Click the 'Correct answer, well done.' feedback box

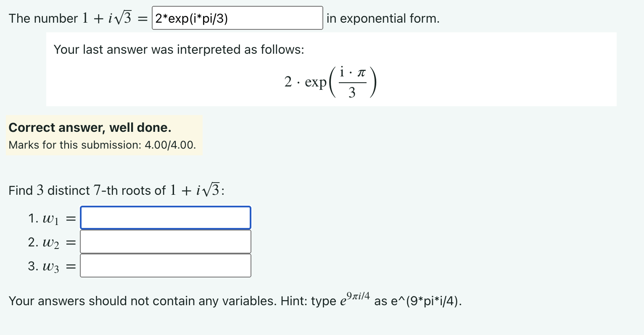tap(90, 128)
